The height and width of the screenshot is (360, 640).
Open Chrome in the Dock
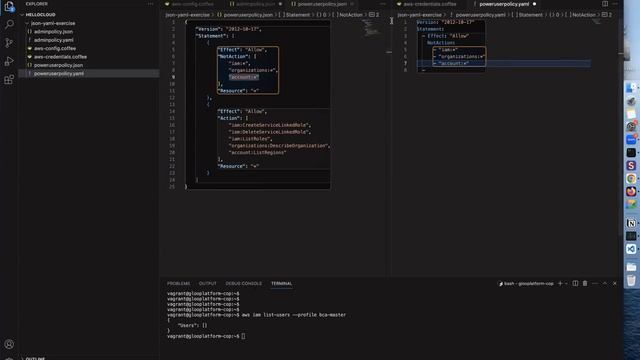[x=631, y=178]
